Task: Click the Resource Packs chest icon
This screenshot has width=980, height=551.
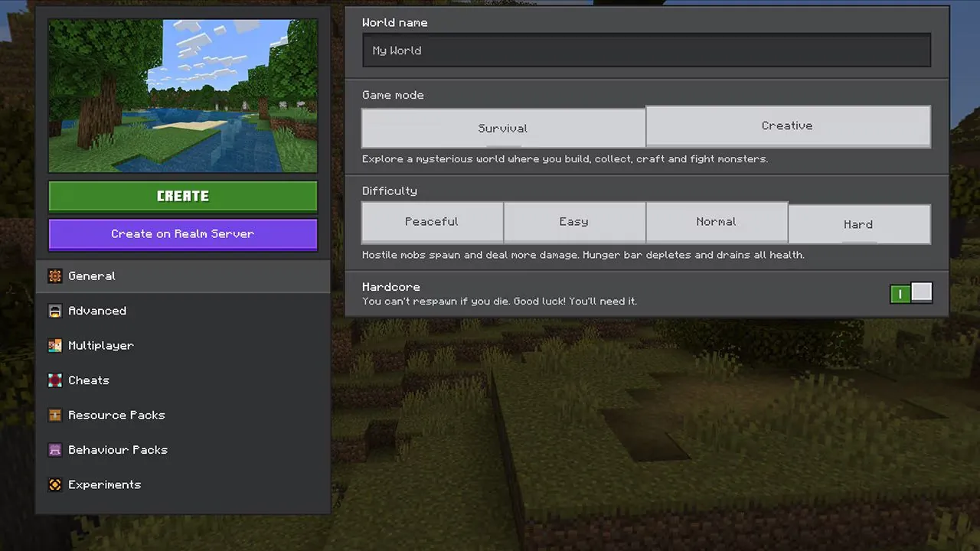Action: (x=55, y=416)
